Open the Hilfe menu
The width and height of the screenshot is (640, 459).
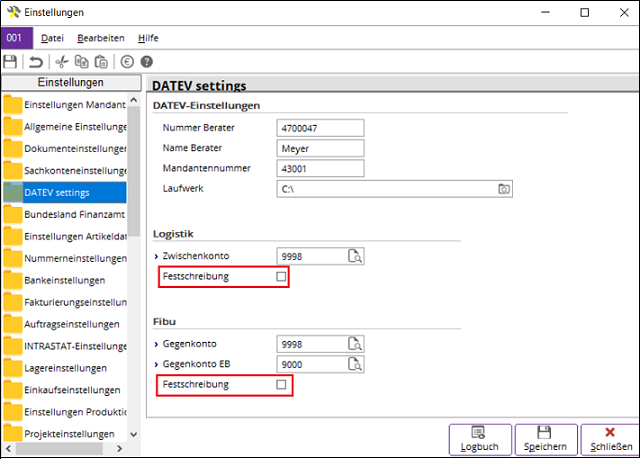[x=148, y=38]
